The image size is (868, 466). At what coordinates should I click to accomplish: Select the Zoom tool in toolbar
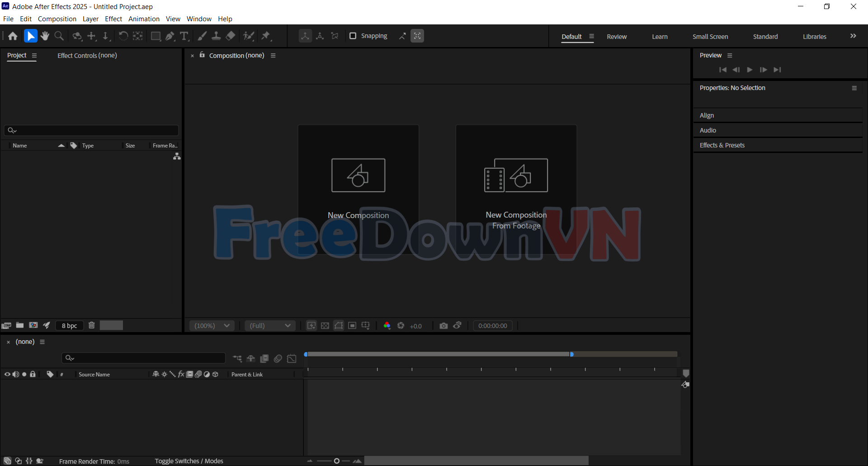(x=59, y=36)
